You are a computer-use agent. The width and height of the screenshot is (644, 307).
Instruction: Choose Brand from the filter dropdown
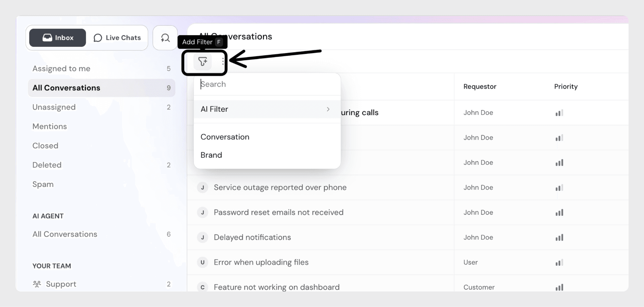tap(211, 155)
